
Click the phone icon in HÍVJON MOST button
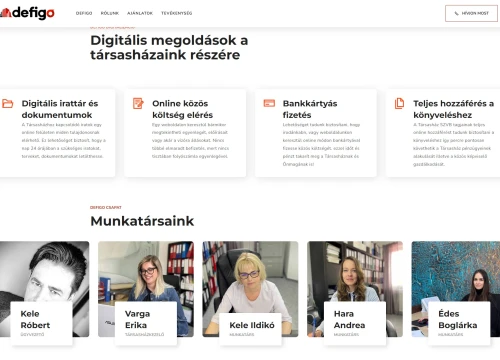click(456, 13)
